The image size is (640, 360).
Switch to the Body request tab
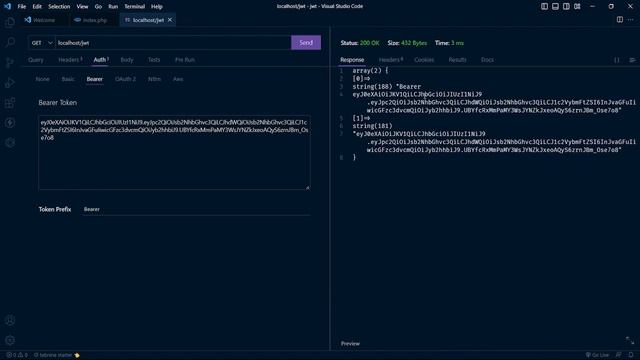(127, 60)
